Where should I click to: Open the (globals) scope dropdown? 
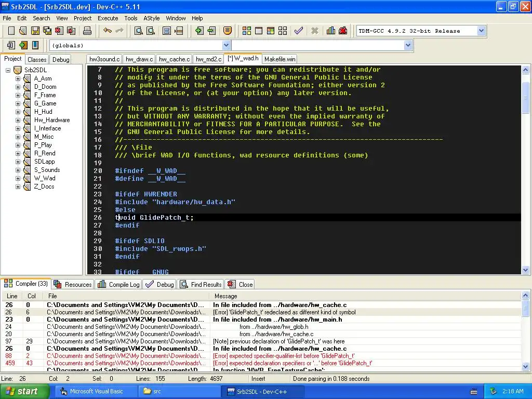click(x=227, y=45)
